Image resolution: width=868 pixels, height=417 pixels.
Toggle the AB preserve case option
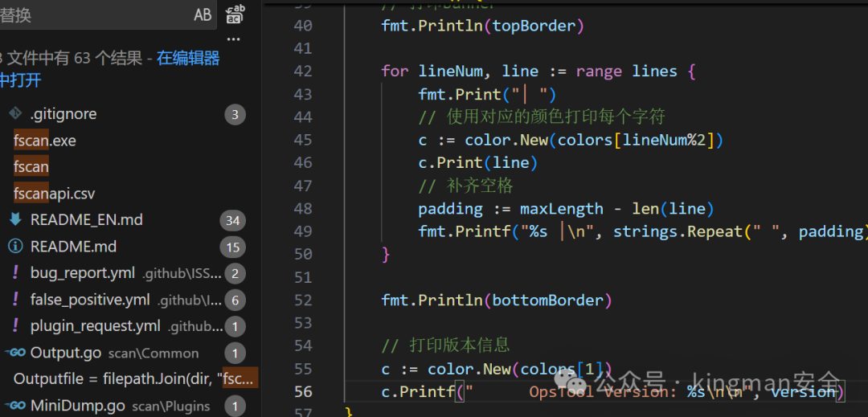pyautogui.click(x=203, y=15)
